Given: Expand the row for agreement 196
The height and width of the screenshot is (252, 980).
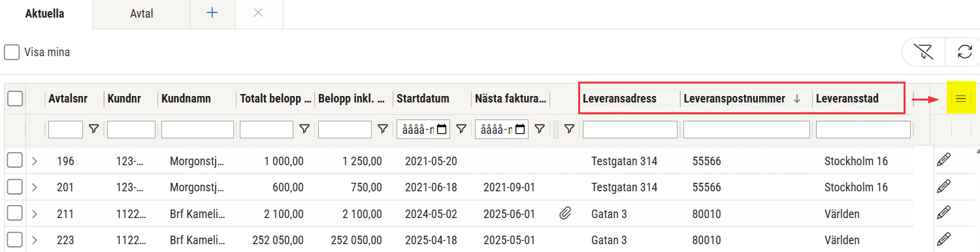Looking at the screenshot, I should [35, 161].
